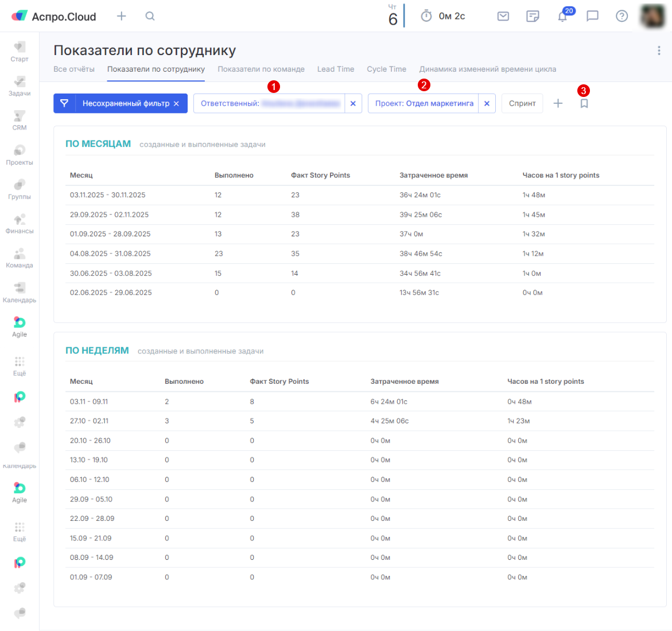Open the Спринт filter dropdown

click(522, 103)
